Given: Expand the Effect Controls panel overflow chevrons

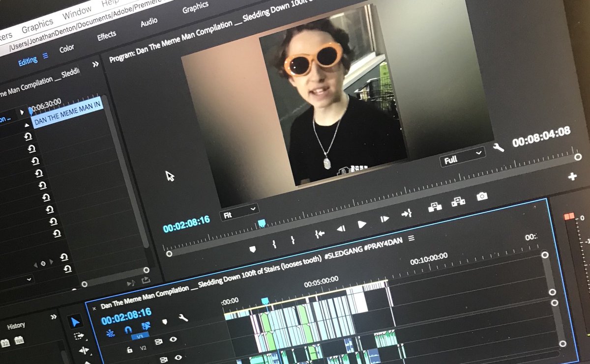Looking at the screenshot, I should (95, 64).
